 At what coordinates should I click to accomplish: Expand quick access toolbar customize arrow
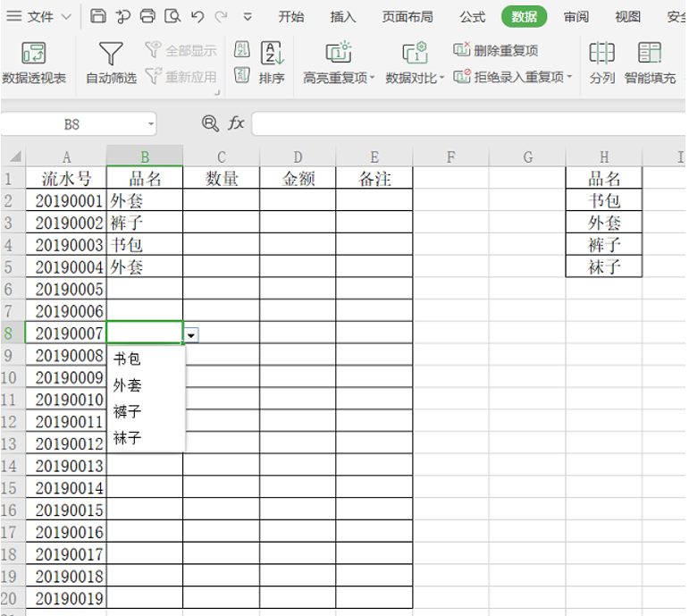pos(248,17)
